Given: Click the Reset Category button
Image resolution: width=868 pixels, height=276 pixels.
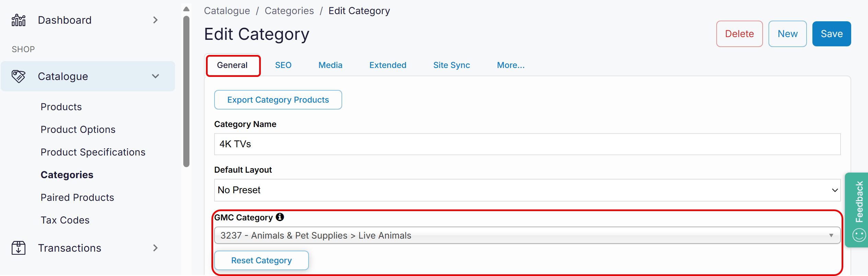Looking at the screenshot, I should 261,261.
